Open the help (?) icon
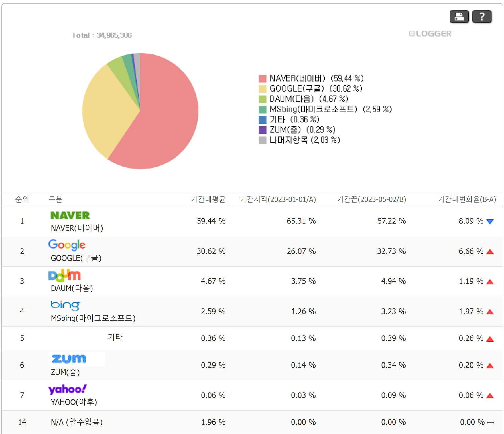Screen dimensions: 504x434 coord(482,17)
